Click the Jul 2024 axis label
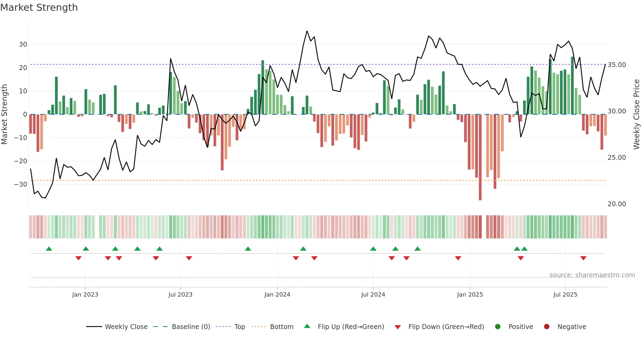 pos(373,294)
